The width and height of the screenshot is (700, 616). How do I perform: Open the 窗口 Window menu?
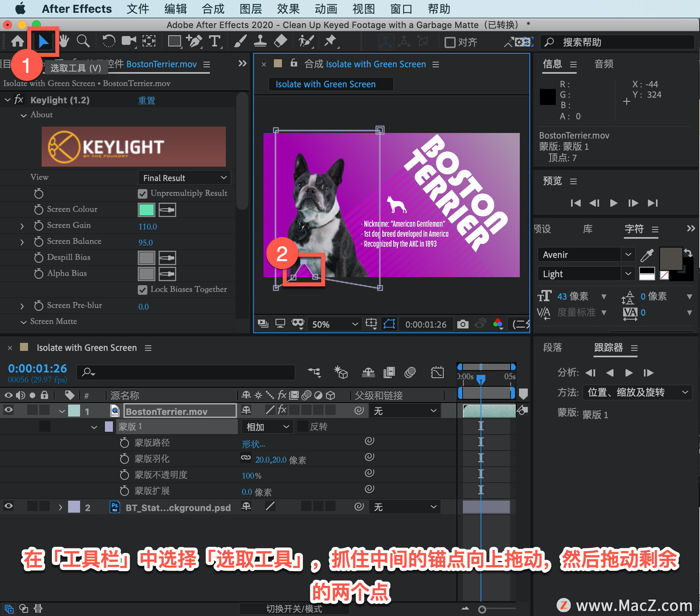click(x=401, y=9)
